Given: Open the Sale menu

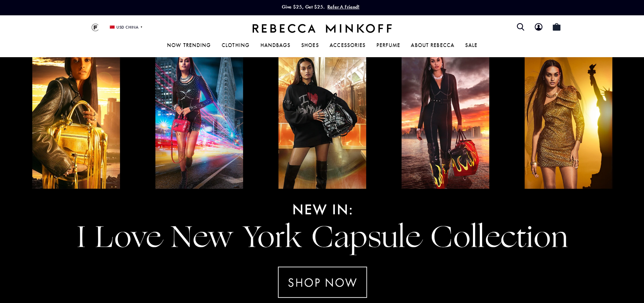Looking at the screenshot, I should coord(471,45).
